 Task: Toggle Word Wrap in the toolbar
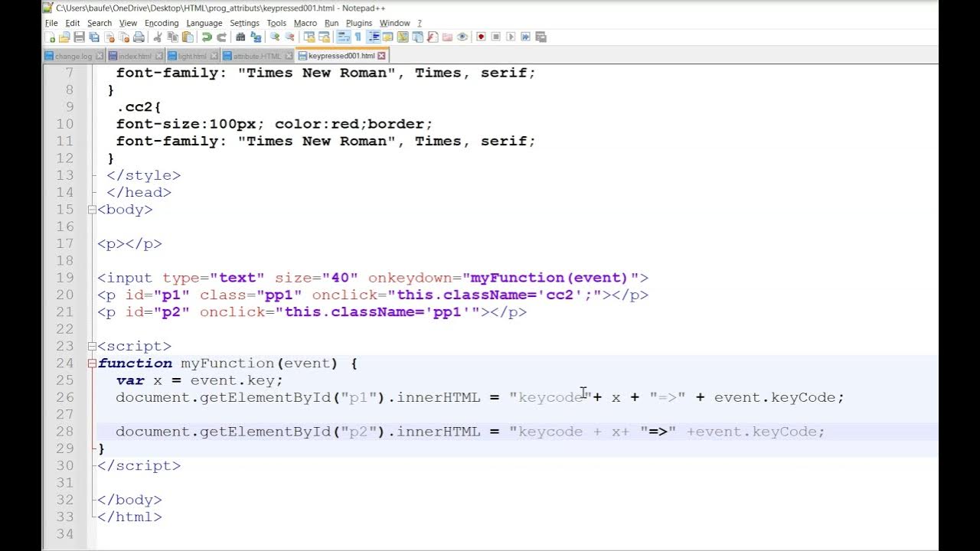coord(343,37)
